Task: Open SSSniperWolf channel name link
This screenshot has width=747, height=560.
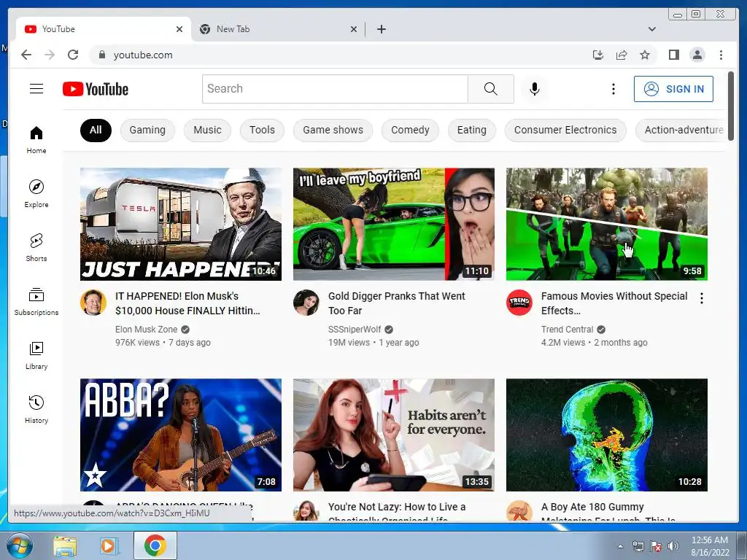Action: click(355, 329)
